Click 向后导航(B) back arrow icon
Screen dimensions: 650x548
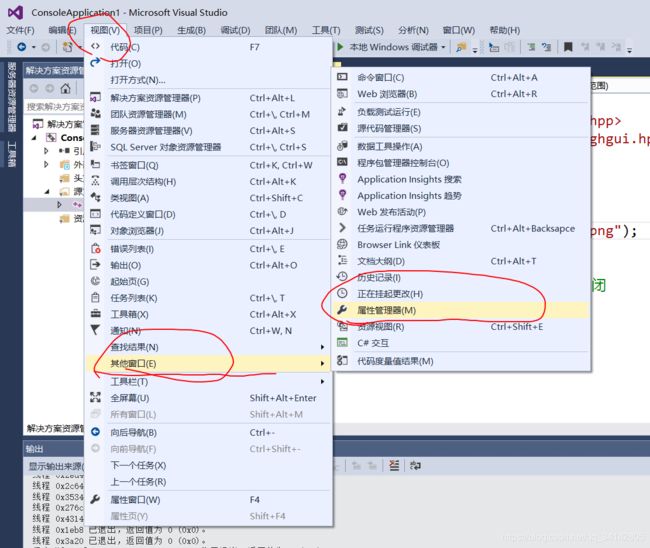pyautogui.click(x=95, y=432)
